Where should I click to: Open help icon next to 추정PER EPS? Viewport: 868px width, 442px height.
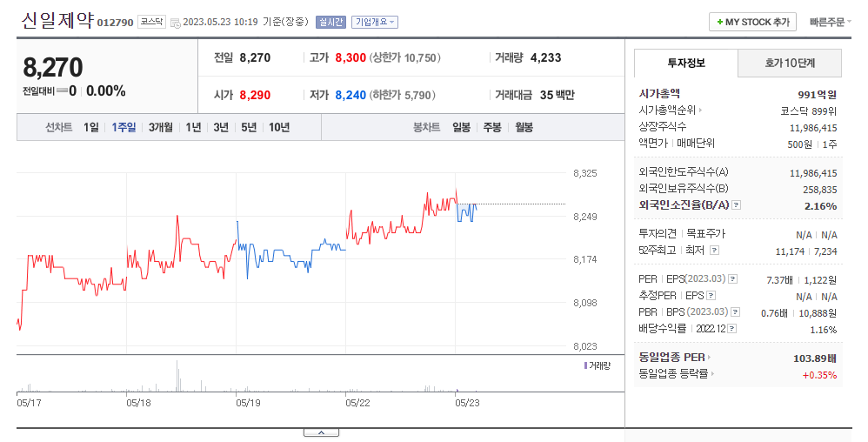pos(711,295)
